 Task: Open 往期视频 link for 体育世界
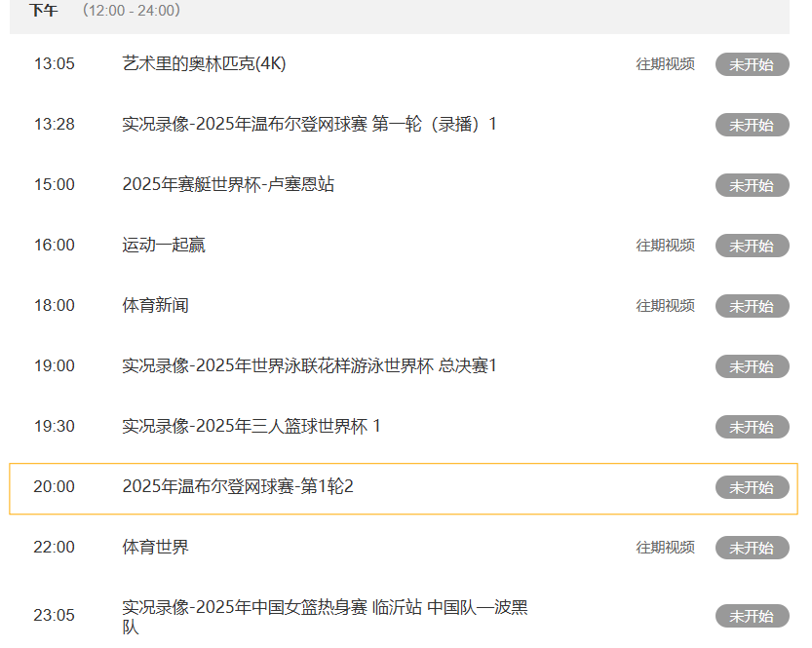(666, 547)
